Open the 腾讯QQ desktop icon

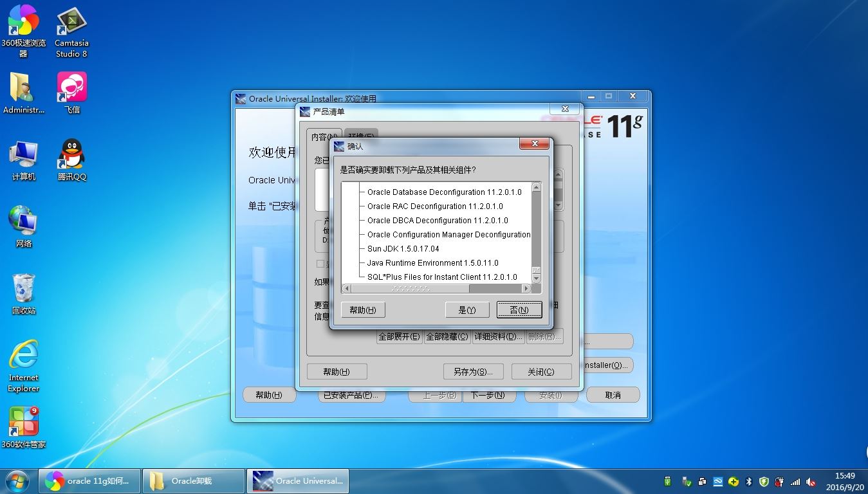[x=71, y=161]
